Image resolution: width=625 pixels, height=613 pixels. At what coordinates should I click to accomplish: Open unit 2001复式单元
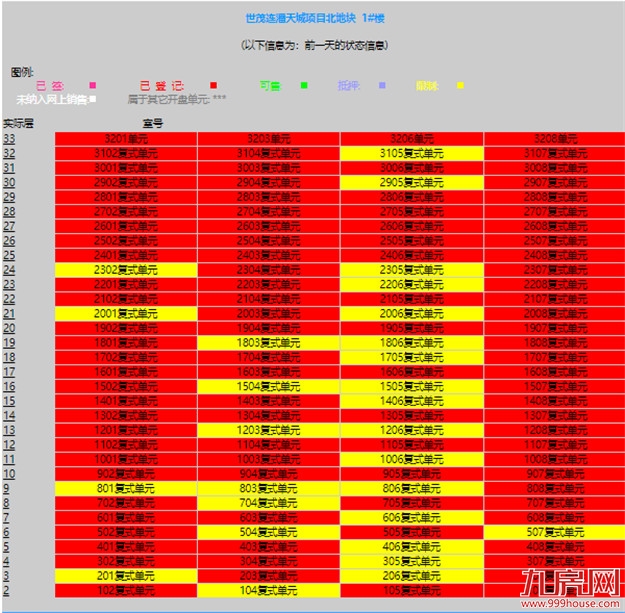126,313
